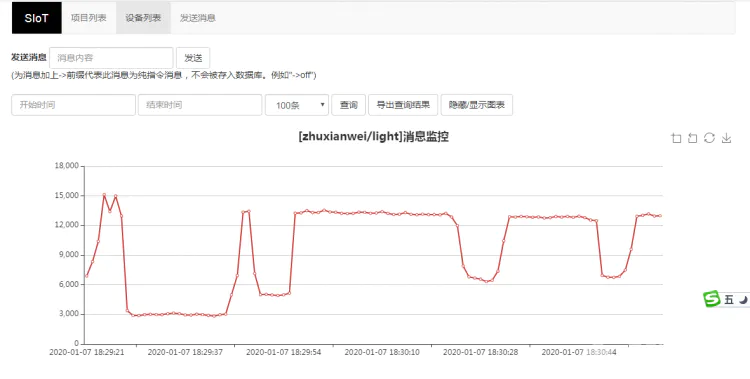The image size is (750, 379).
Task: Toggle the Sogou moon mode icon
Action: [x=743, y=300]
